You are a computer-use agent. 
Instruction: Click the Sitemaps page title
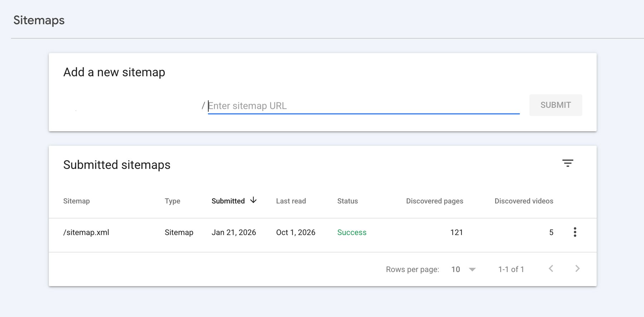click(x=39, y=20)
